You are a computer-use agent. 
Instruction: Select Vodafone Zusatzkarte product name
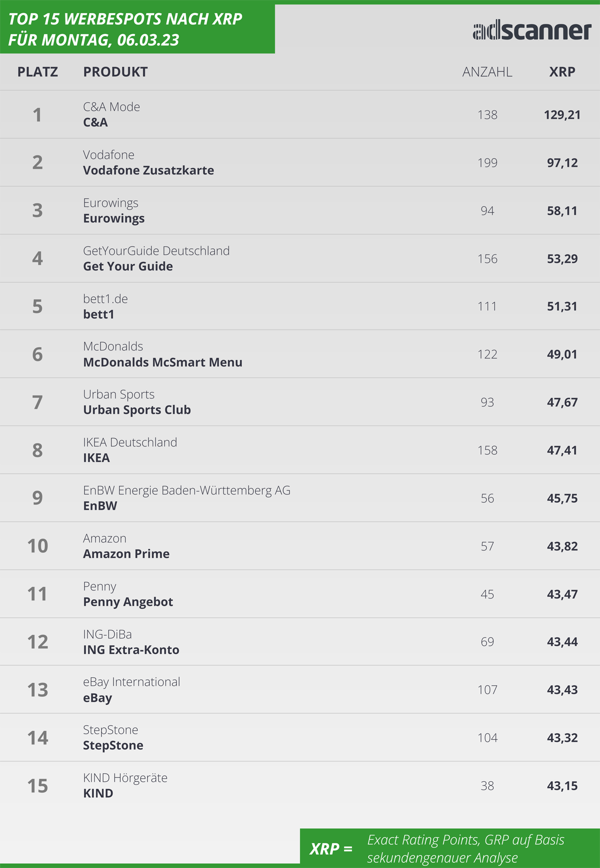[148, 170]
